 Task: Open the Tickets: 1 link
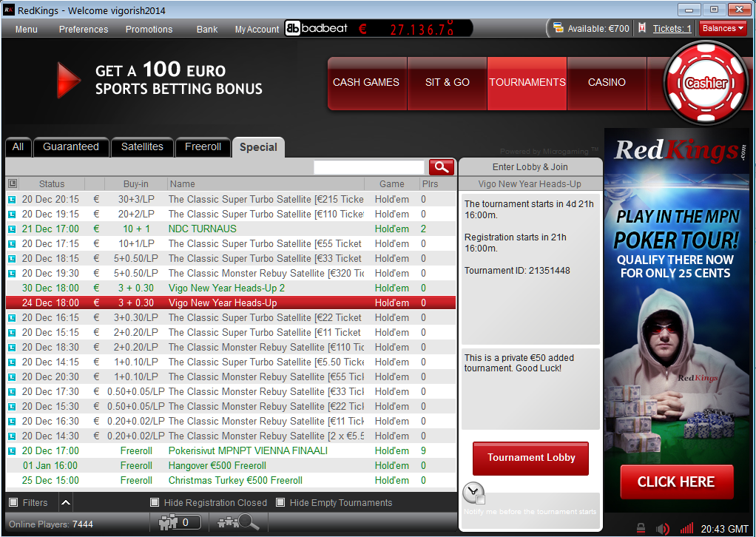coord(672,29)
